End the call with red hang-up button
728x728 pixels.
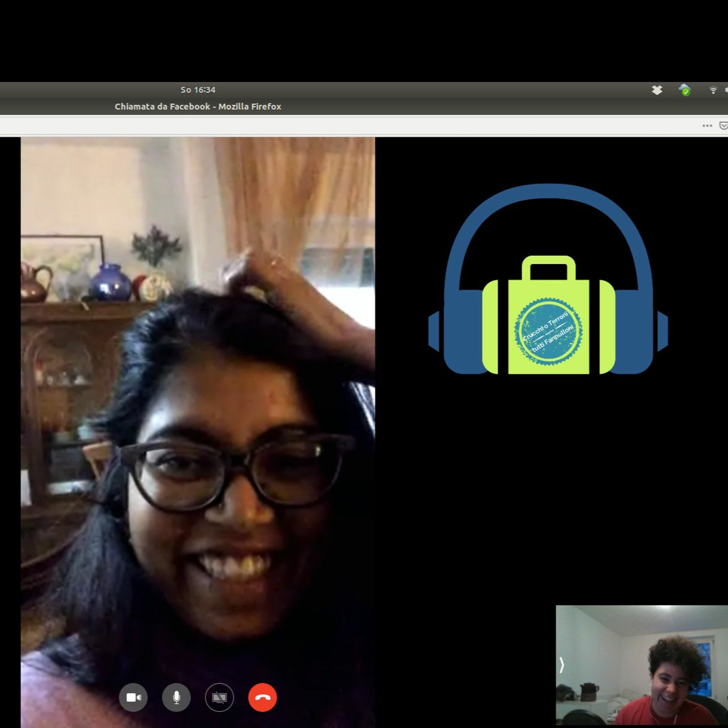click(263, 697)
